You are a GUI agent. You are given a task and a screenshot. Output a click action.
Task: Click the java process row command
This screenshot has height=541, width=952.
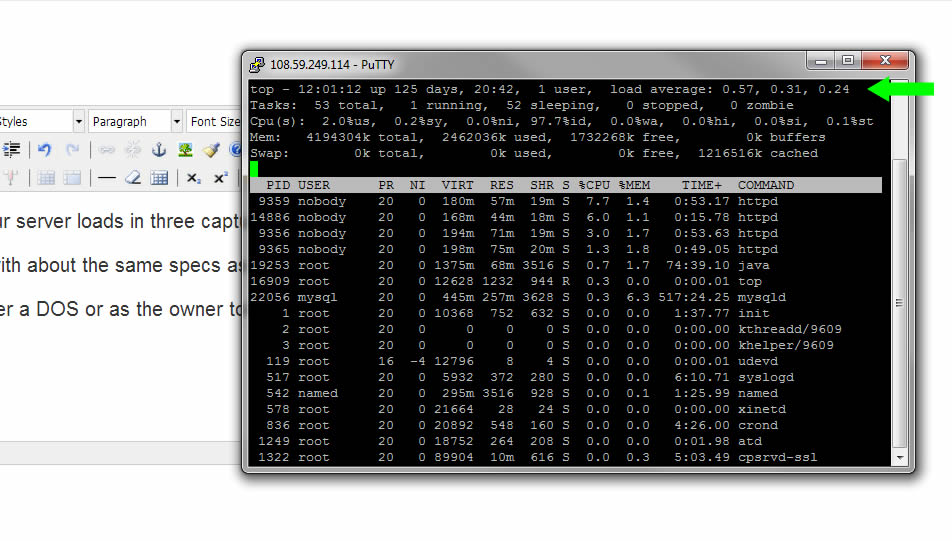click(x=753, y=265)
